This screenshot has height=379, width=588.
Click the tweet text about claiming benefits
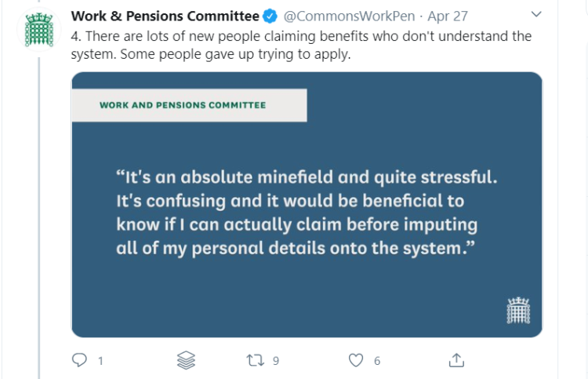pyautogui.click(x=301, y=45)
